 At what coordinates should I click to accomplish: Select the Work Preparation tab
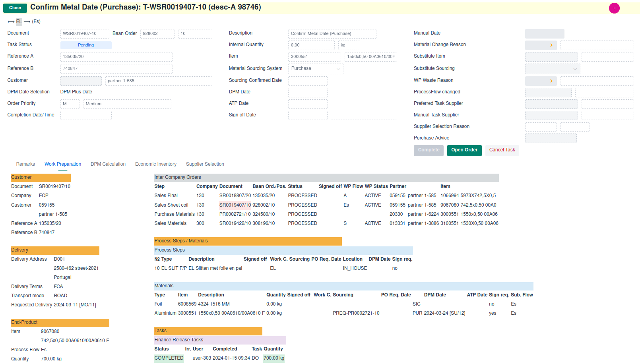pyautogui.click(x=63, y=164)
